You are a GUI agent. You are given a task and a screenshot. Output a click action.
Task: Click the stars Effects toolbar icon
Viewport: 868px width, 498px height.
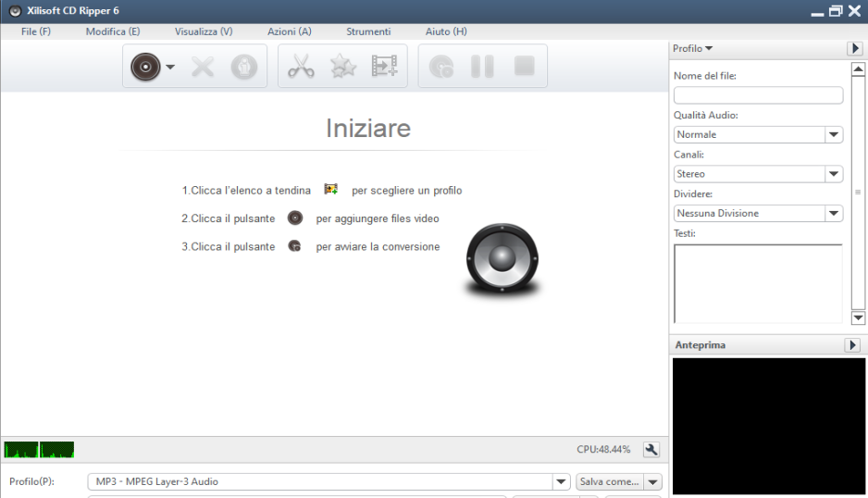click(343, 67)
